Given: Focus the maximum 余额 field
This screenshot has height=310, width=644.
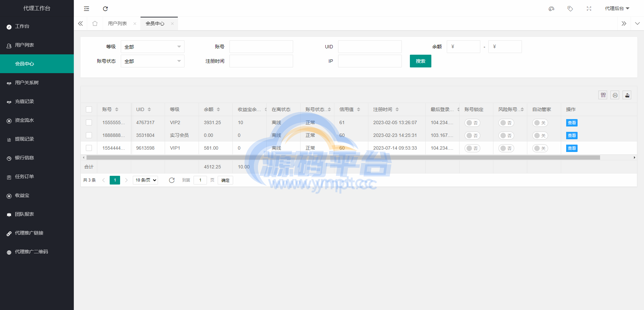Looking at the screenshot, I should 505,47.
